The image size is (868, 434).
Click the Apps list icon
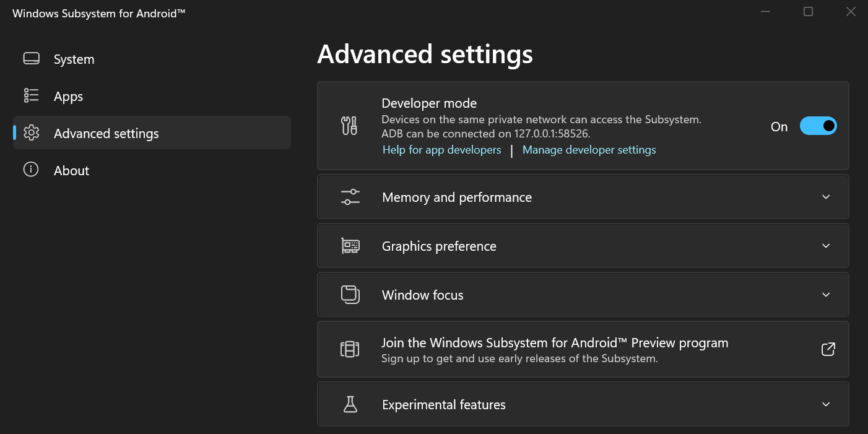click(31, 95)
